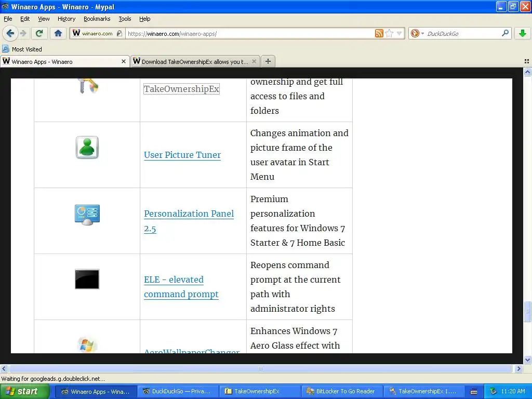Click 'Premium personalization features' description text
Image resolution: width=532 pixels, height=399 pixels.
298,221
